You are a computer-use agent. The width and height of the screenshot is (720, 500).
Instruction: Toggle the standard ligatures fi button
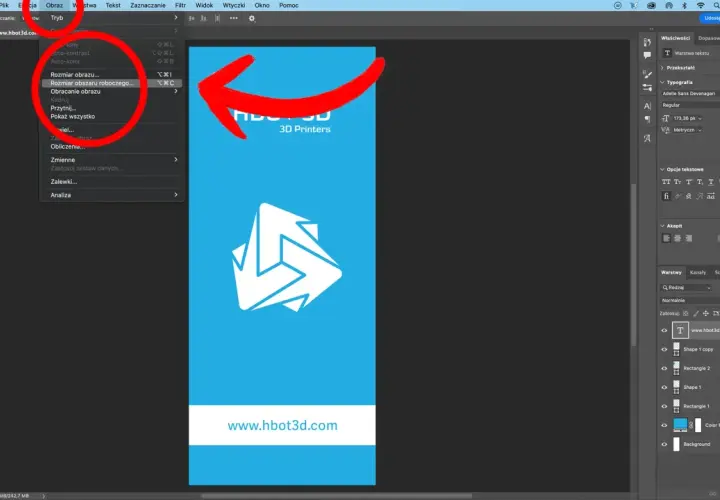tap(666, 196)
